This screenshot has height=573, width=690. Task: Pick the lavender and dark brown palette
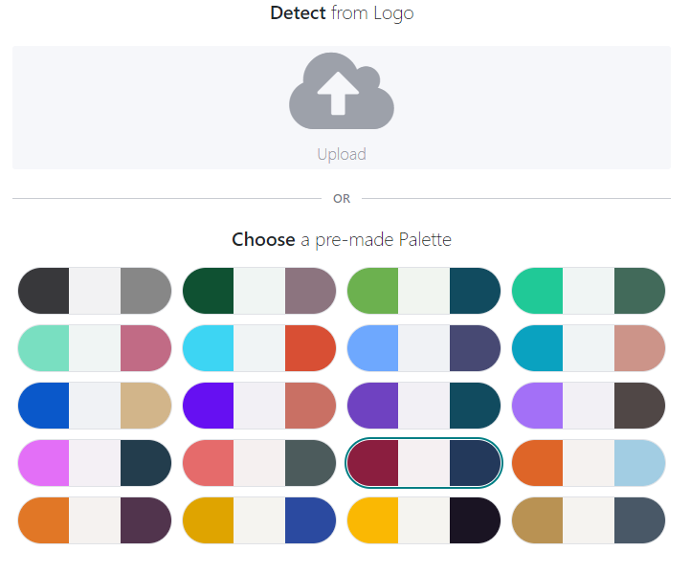[x=588, y=405]
